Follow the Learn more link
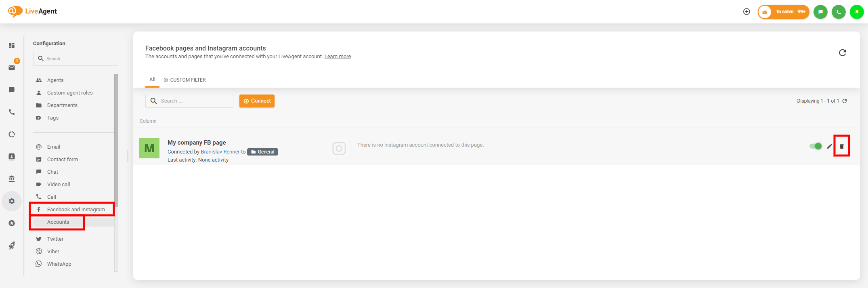The image size is (868, 288). 338,57
